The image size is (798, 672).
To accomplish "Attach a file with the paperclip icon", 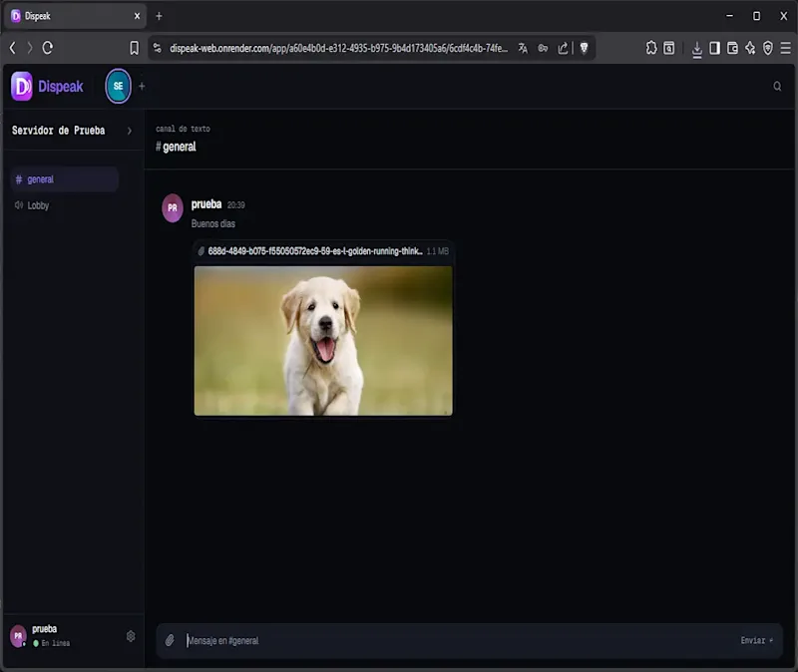I will 170,640.
